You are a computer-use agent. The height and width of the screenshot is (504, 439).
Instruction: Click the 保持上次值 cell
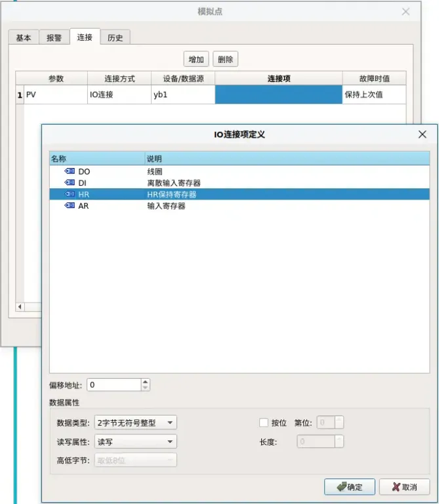coord(375,94)
